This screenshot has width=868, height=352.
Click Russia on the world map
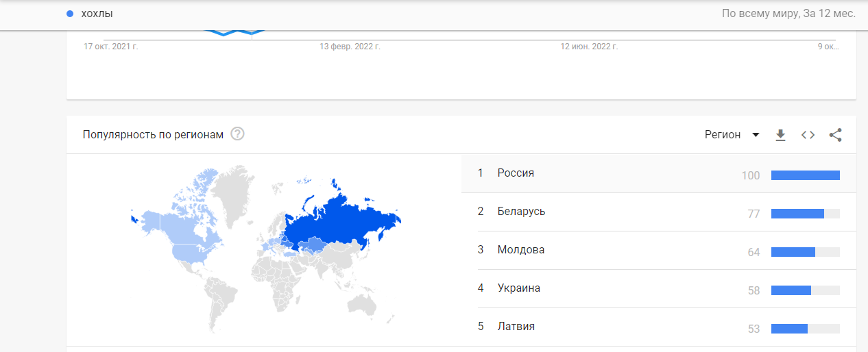coord(343,219)
